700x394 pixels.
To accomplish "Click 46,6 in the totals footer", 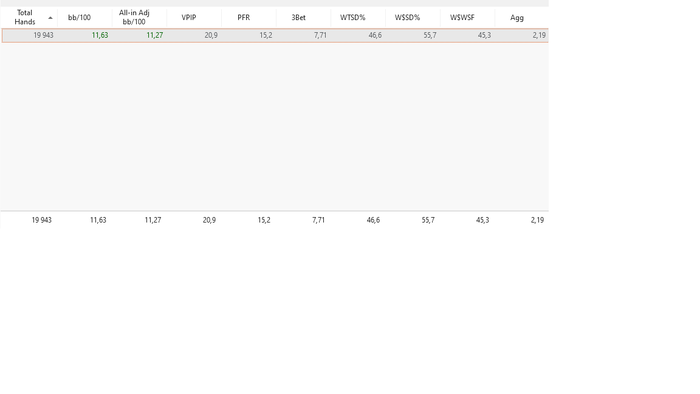I will tap(373, 220).
